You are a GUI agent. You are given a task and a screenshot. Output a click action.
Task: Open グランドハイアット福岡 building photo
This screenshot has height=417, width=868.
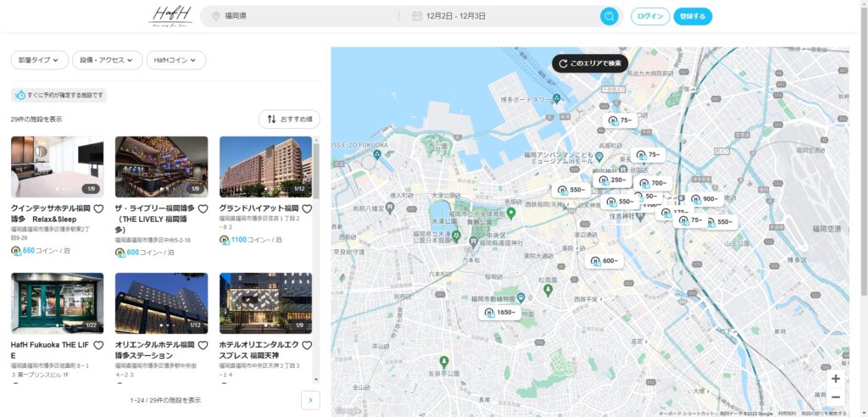click(265, 167)
